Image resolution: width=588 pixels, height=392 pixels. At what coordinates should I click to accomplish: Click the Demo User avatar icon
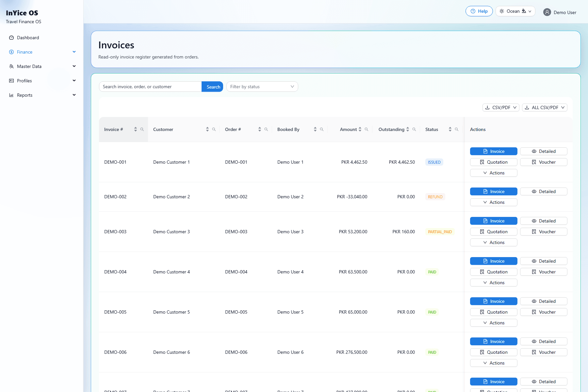(547, 12)
